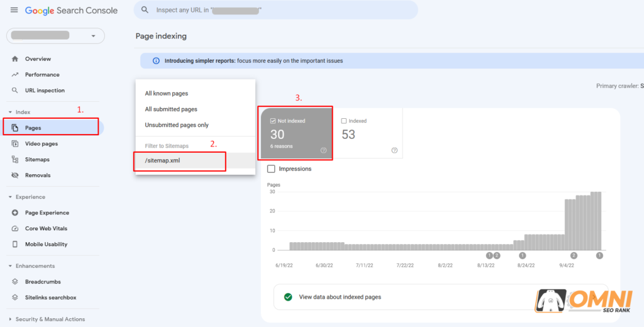The height and width of the screenshot is (327, 644).
Task: Click the Mobile Usability phone icon
Action: tap(15, 244)
